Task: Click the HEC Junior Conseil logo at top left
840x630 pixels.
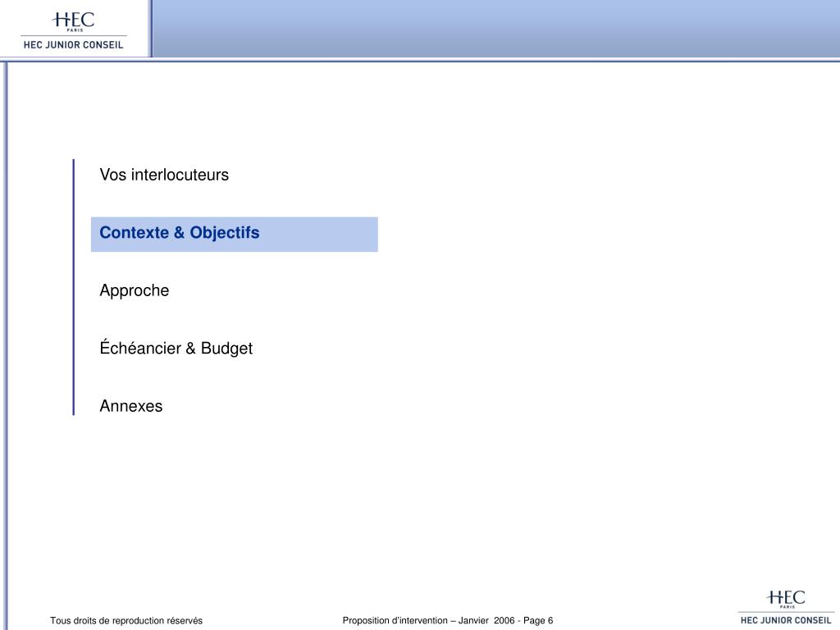Action: pos(73,30)
